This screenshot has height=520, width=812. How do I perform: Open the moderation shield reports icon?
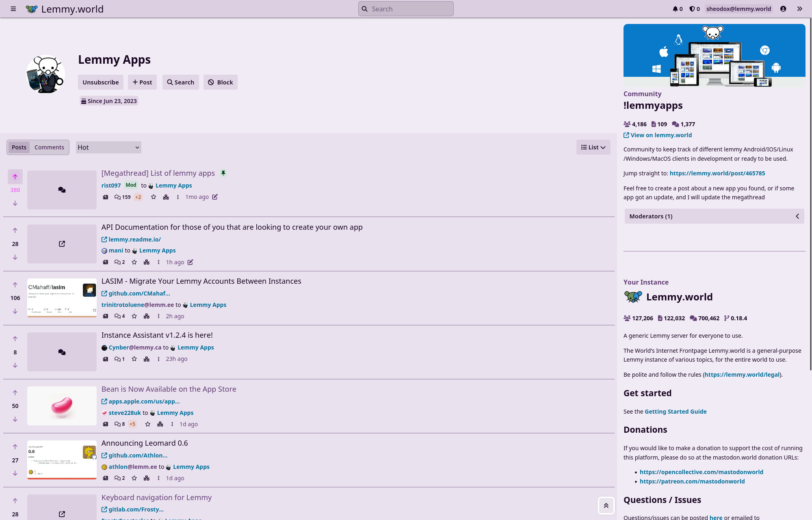(x=695, y=9)
